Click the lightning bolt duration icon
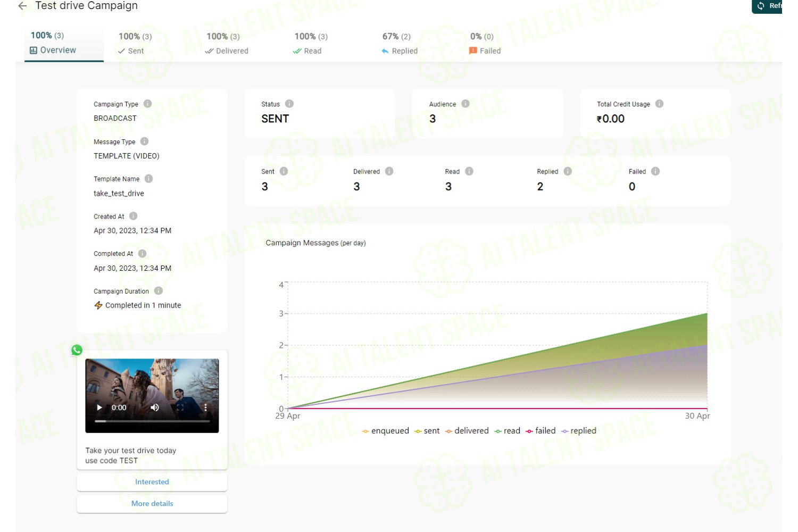The height and width of the screenshot is (532, 798). [98, 305]
